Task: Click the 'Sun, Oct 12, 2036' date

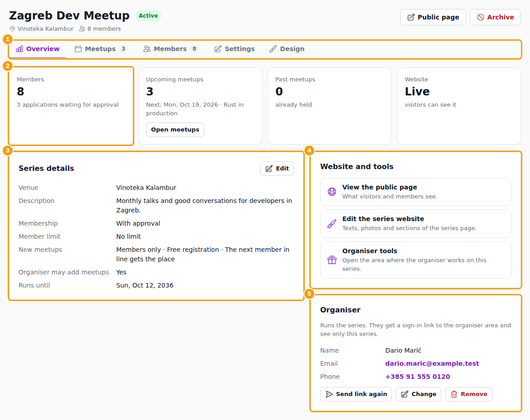Action: 145,285
